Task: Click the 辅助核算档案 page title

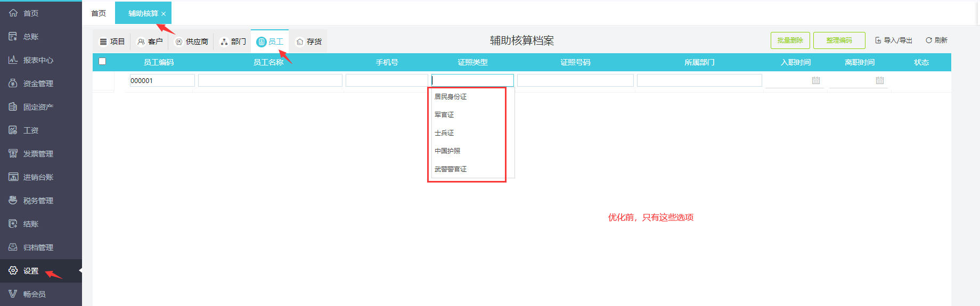Action: pyautogui.click(x=522, y=40)
